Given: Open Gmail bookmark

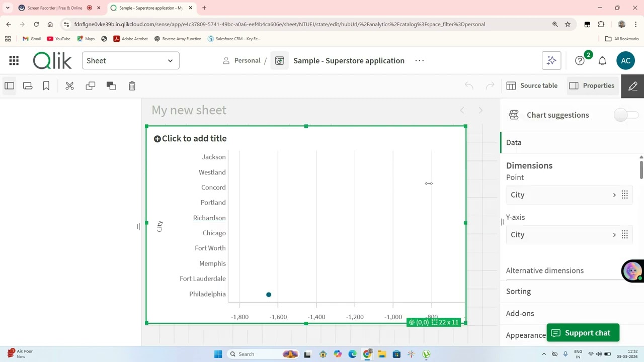Looking at the screenshot, I should 32,39.
